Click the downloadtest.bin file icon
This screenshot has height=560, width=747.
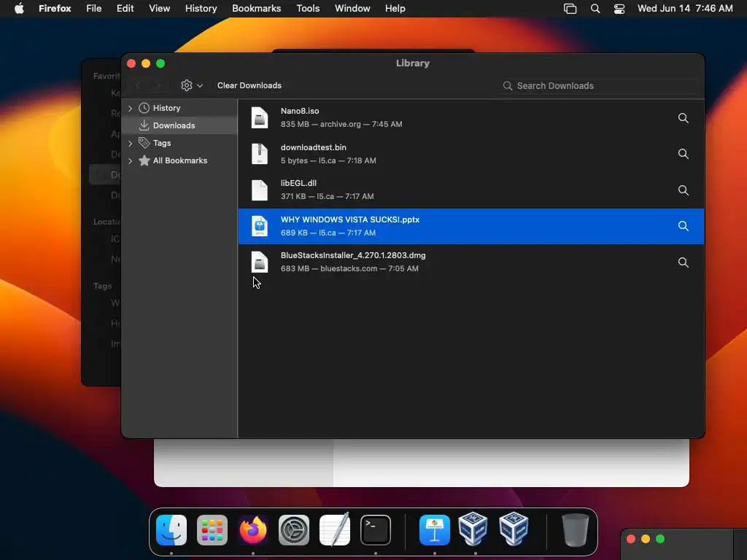click(x=260, y=154)
